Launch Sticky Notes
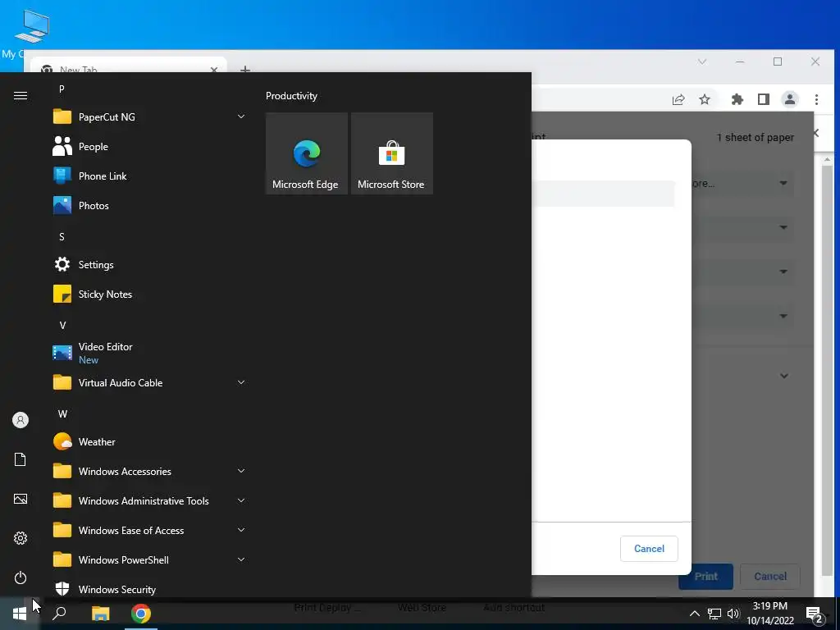Screen dimensions: 840x630 click(149, 294)
